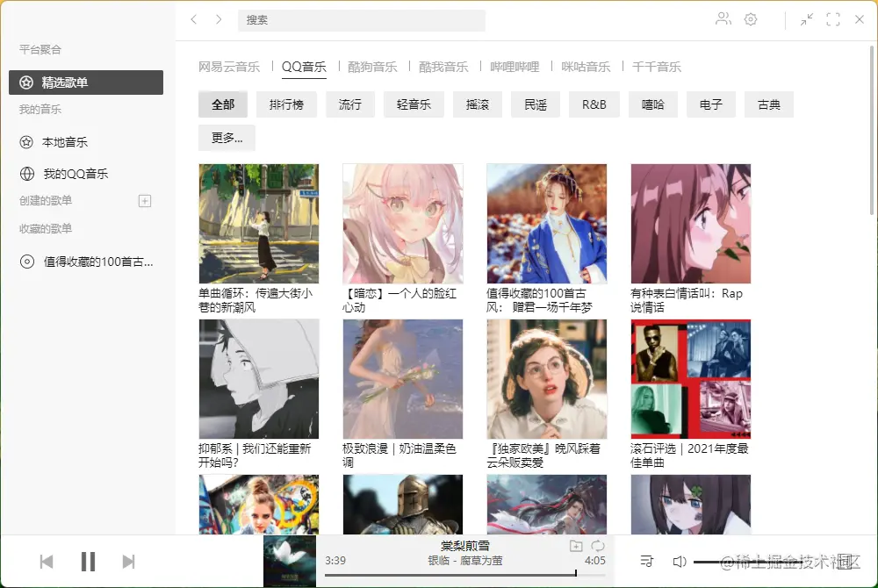Viewport: 878px width, 588px height.
Task: Click title text 滚石评选｜2021年度最佳单曲
Action: tap(689, 455)
